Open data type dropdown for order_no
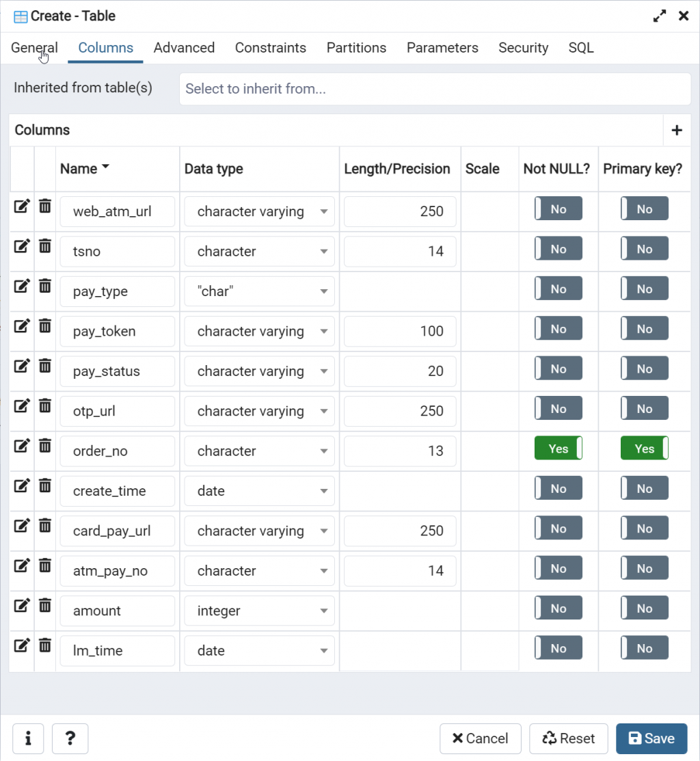Viewport: 700px width, 761px height. (x=260, y=451)
